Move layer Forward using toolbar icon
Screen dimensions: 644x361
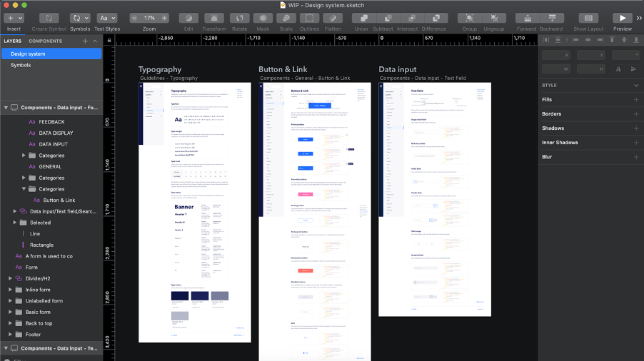pyautogui.click(x=526, y=18)
